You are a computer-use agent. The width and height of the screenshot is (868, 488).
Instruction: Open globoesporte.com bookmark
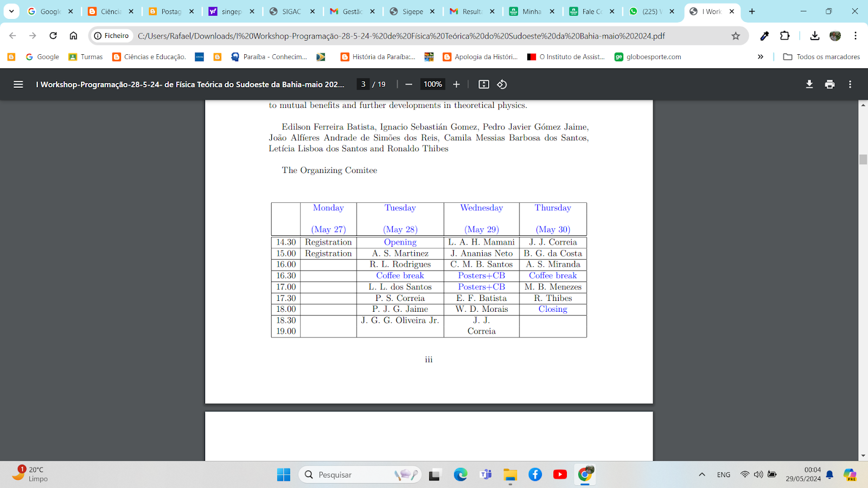click(648, 56)
